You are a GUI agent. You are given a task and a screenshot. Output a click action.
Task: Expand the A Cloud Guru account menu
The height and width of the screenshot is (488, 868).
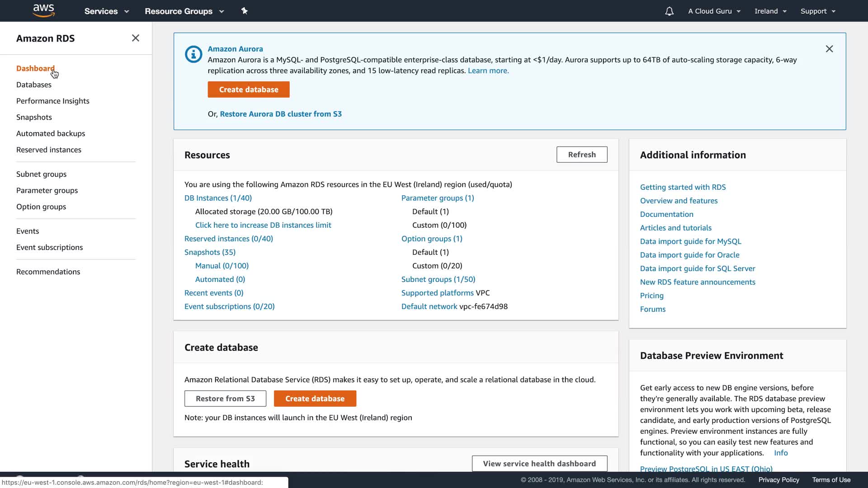(x=714, y=11)
